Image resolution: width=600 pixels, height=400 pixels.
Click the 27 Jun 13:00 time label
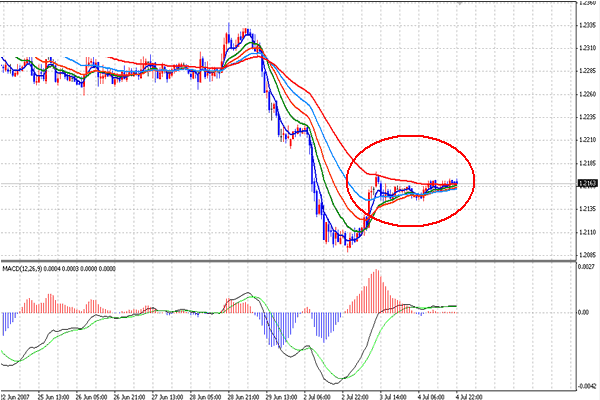tap(167, 397)
